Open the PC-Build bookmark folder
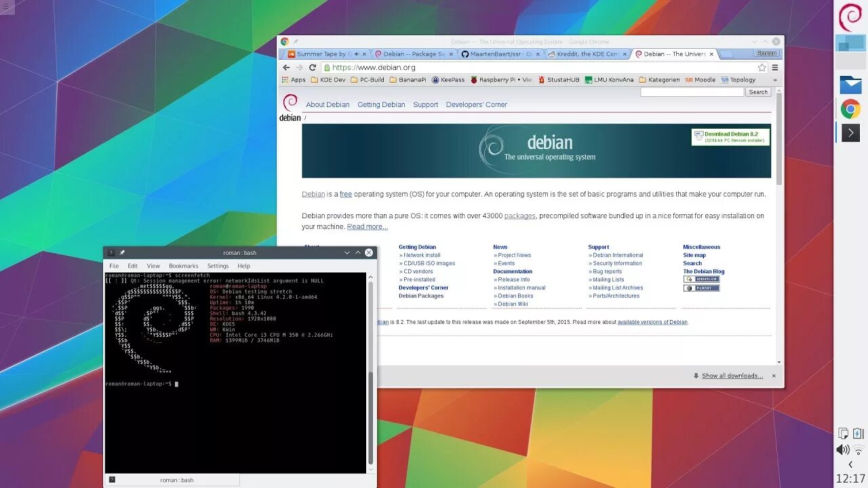 tap(368, 79)
